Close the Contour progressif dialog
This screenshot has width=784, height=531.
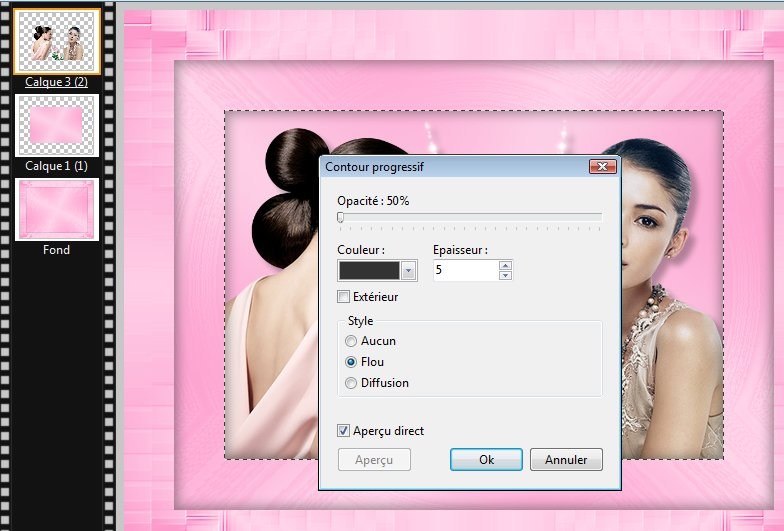point(601,167)
